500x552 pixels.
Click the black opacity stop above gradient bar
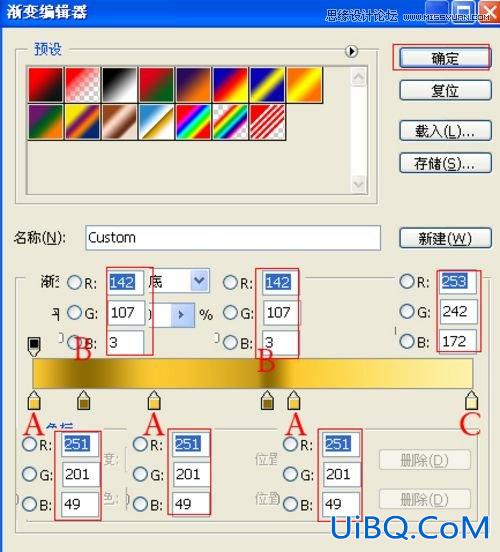click(34, 346)
